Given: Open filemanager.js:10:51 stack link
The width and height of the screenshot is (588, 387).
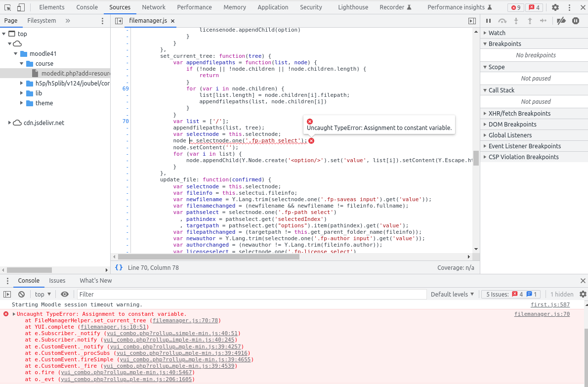Looking at the screenshot, I should [113, 327].
